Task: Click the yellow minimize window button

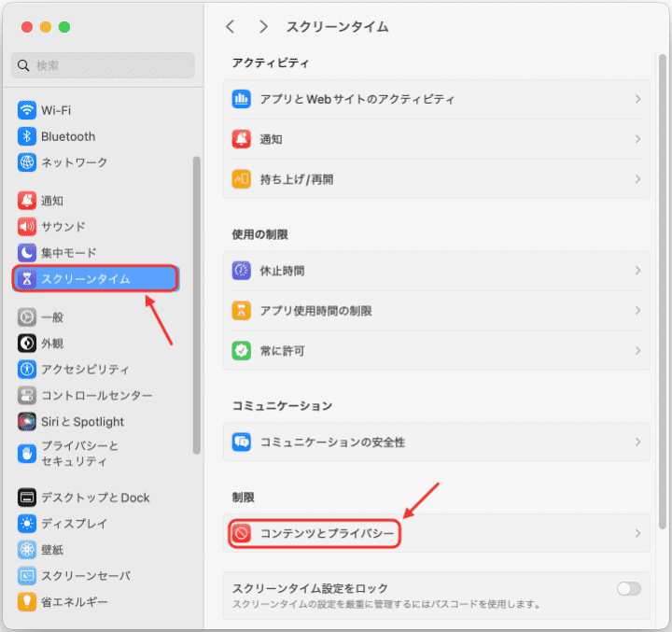Action: tap(46, 27)
